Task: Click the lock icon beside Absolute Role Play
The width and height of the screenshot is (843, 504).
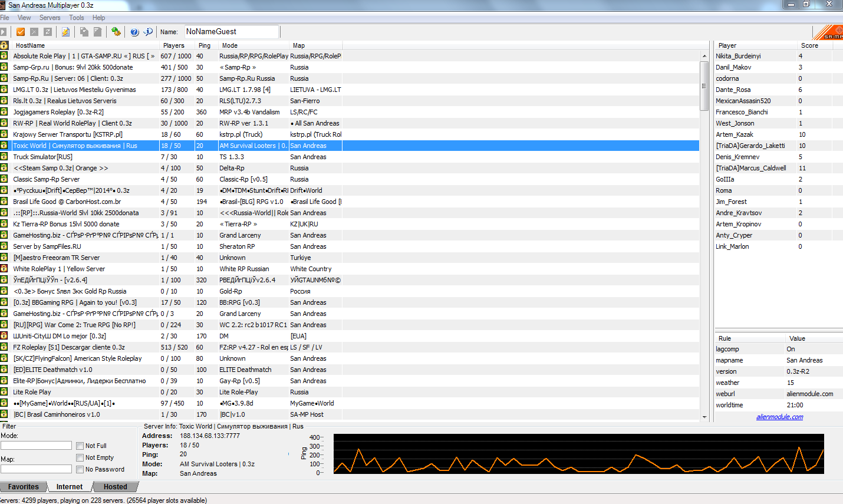Action: click(x=4, y=56)
